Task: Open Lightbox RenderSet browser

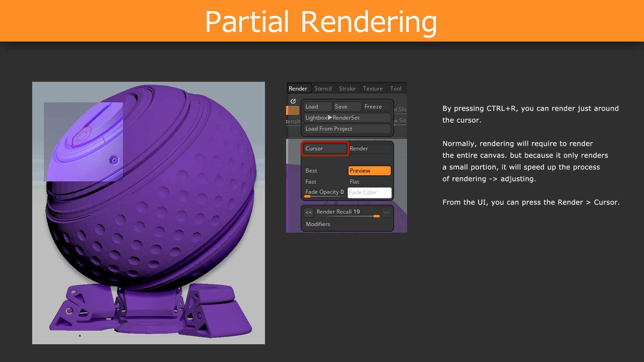Action: click(x=347, y=118)
